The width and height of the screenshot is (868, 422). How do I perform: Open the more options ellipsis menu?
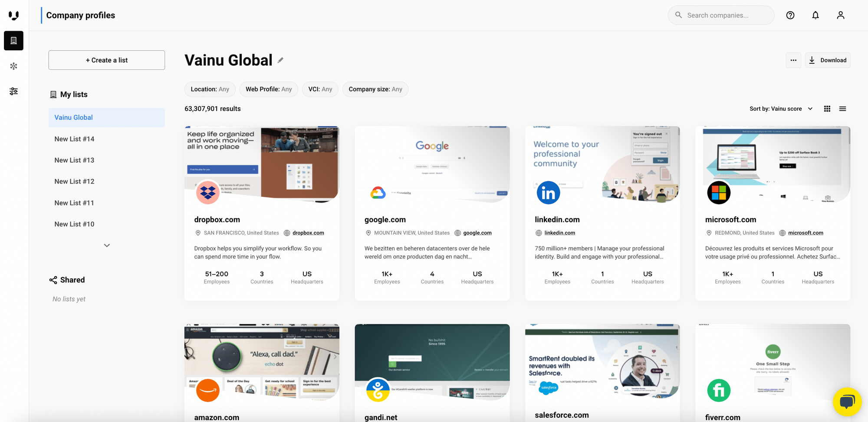tap(793, 60)
